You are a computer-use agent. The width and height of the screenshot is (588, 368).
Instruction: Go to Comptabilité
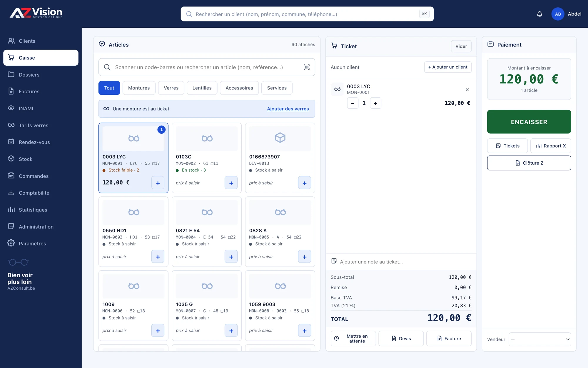41,193
